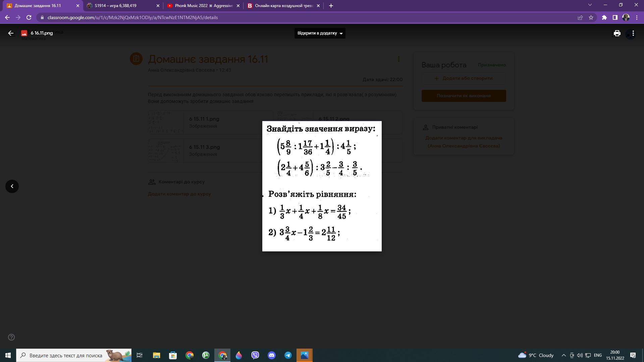Click the back arrow to close image preview
Viewport: 644px width, 362px height.
pyautogui.click(x=11, y=33)
